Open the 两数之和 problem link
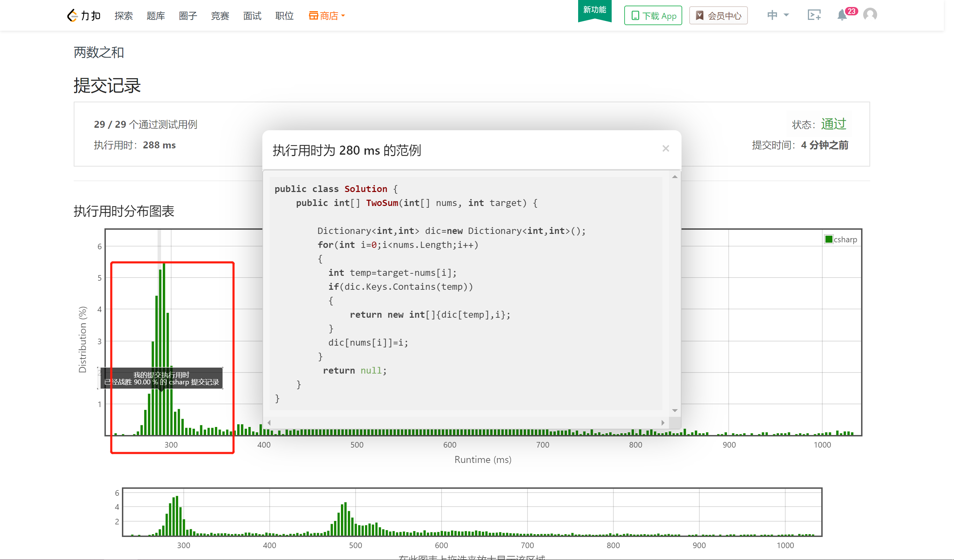 pyautogui.click(x=99, y=52)
